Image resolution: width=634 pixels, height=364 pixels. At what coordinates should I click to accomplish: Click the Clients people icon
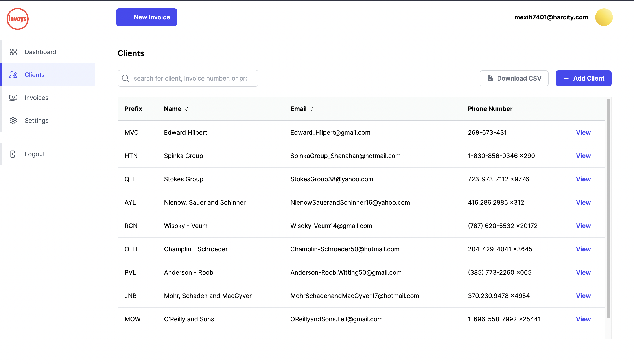13,75
